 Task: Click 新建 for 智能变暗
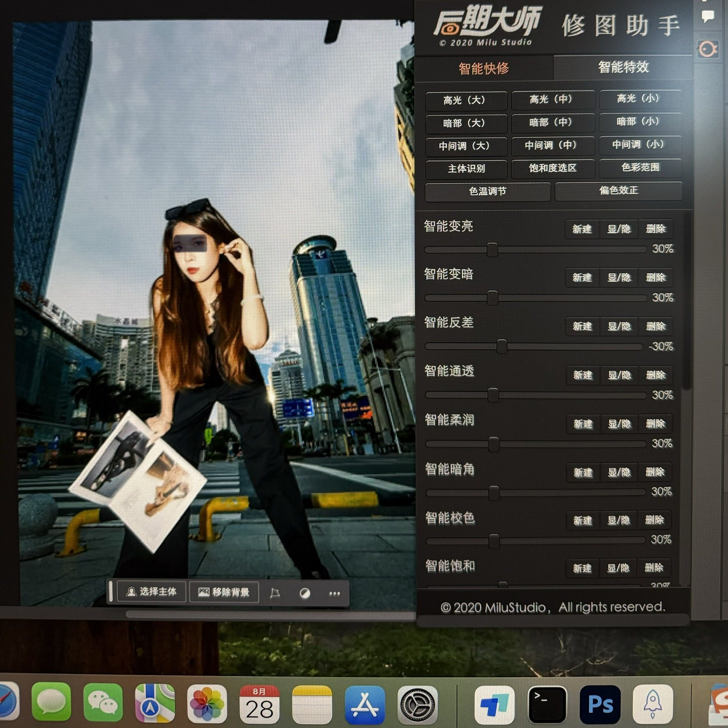[582, 277]
